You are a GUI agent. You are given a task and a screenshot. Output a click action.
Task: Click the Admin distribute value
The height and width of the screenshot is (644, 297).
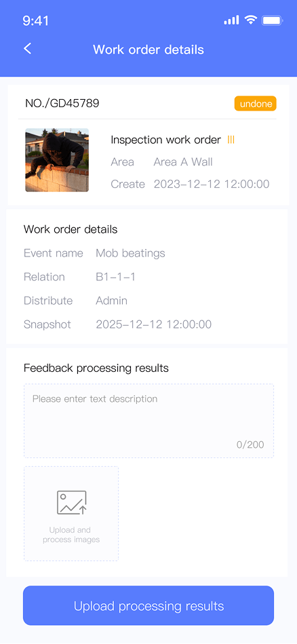[112, 301]
